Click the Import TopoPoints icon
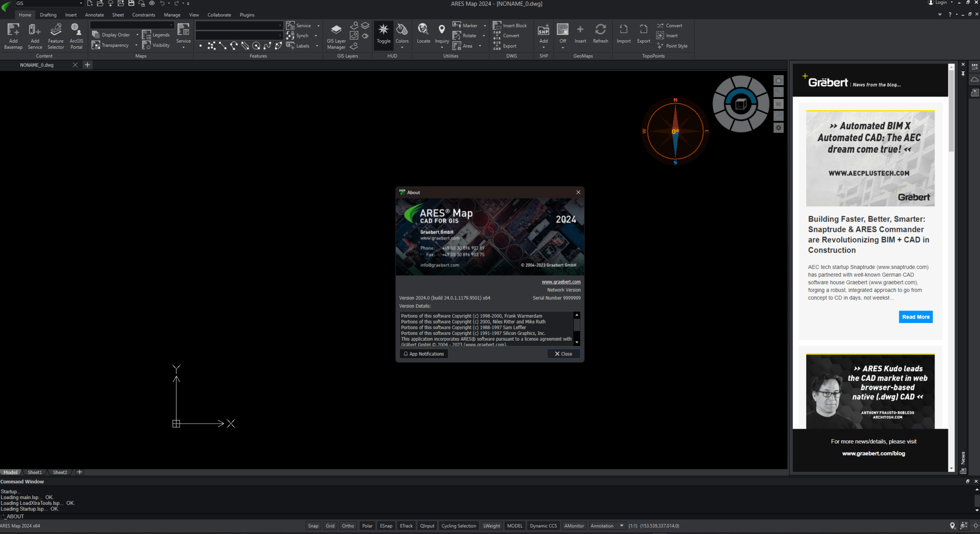The image size is (980, 534). [x=624, y=34]
